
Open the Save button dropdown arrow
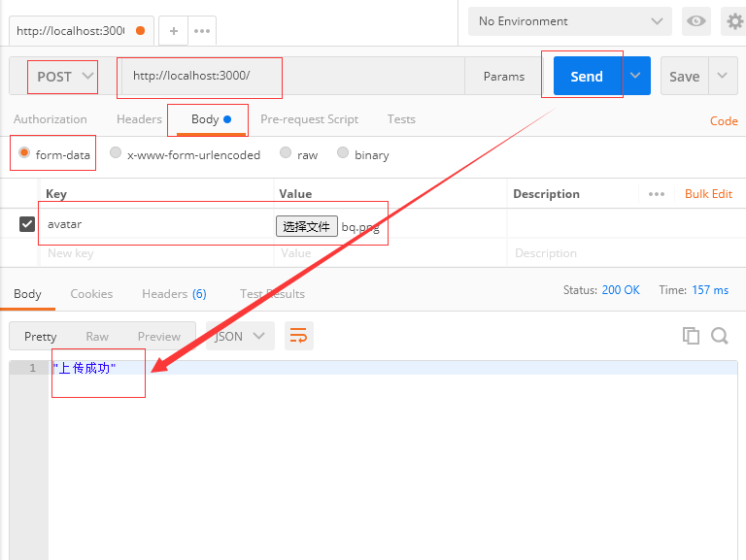pos(723,76)
